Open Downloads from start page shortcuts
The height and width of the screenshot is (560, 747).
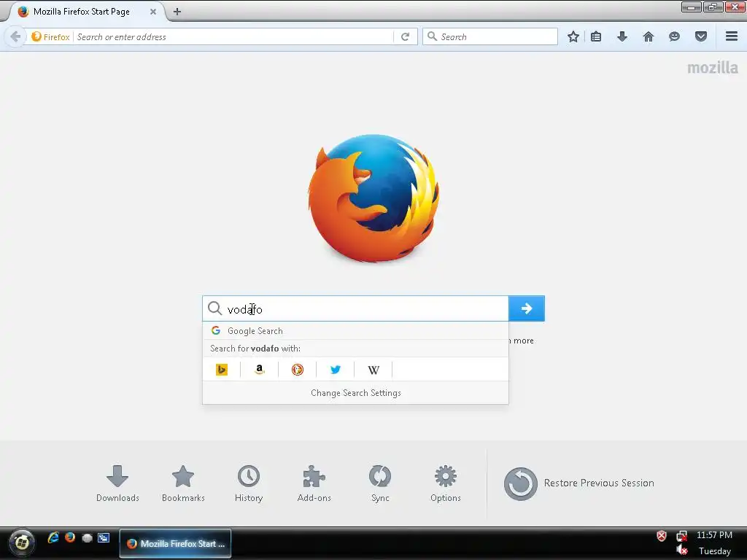[117, 484]
